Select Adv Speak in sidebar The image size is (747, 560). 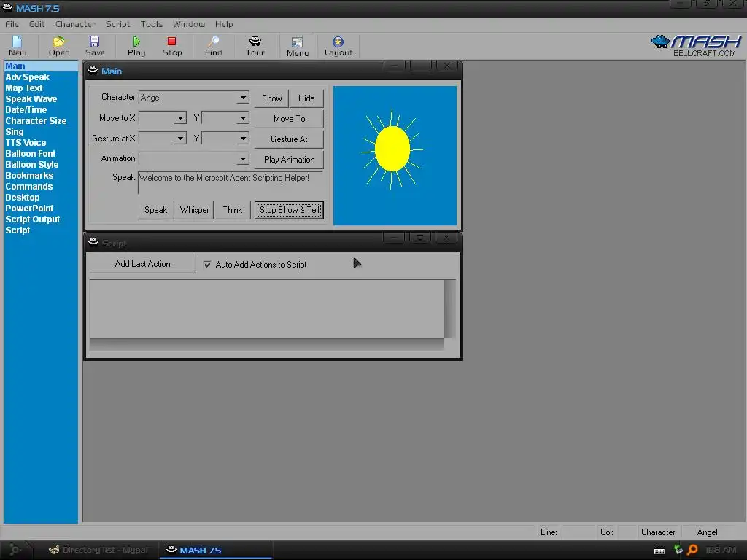point(27,77)
